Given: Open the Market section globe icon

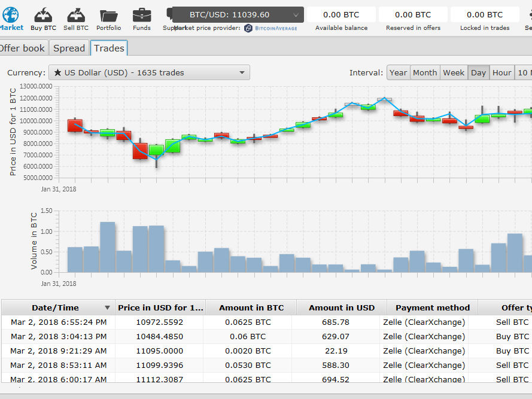Looking at the screenshot, I should (x=10, y=15).
